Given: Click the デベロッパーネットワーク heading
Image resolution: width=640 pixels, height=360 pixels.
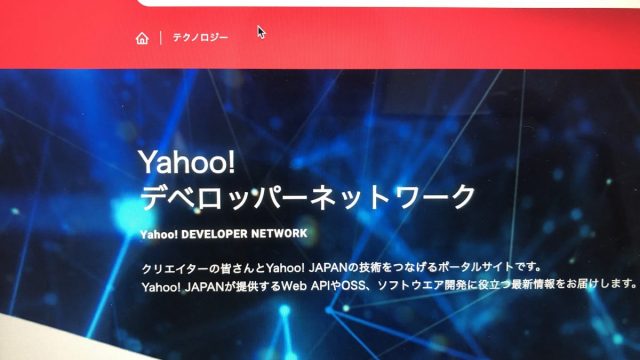Looking at the screenshot, I should (308, 197).
